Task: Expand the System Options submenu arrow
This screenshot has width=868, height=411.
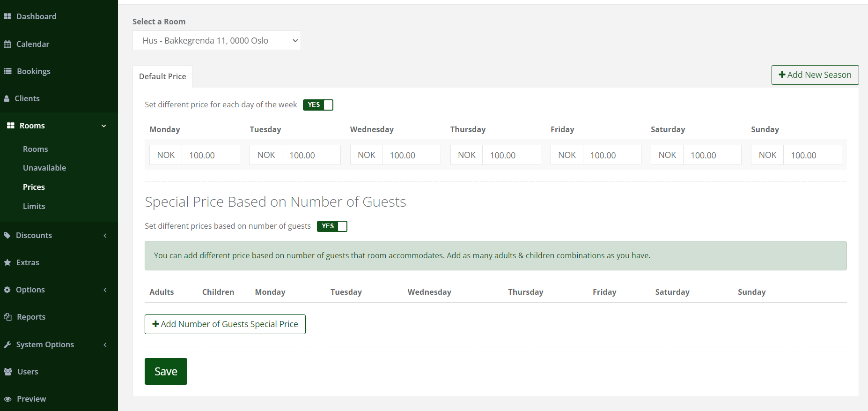Action: 105,344
